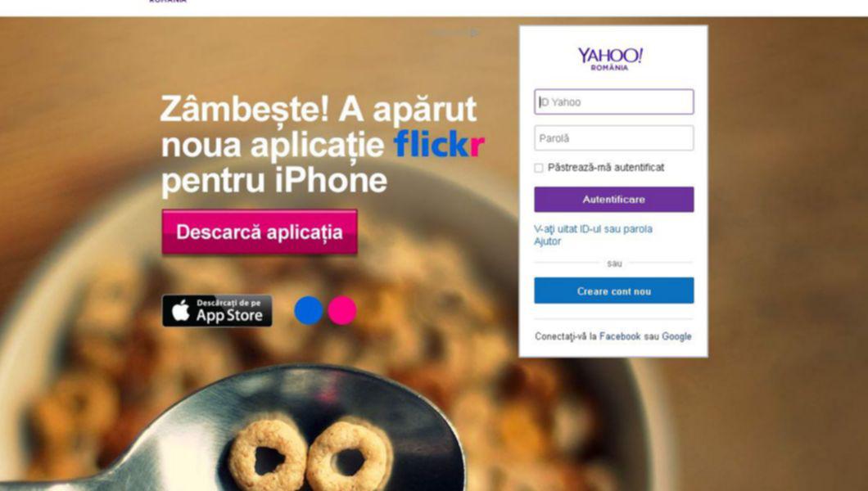Focus the Parolă password field

[614, 138]
